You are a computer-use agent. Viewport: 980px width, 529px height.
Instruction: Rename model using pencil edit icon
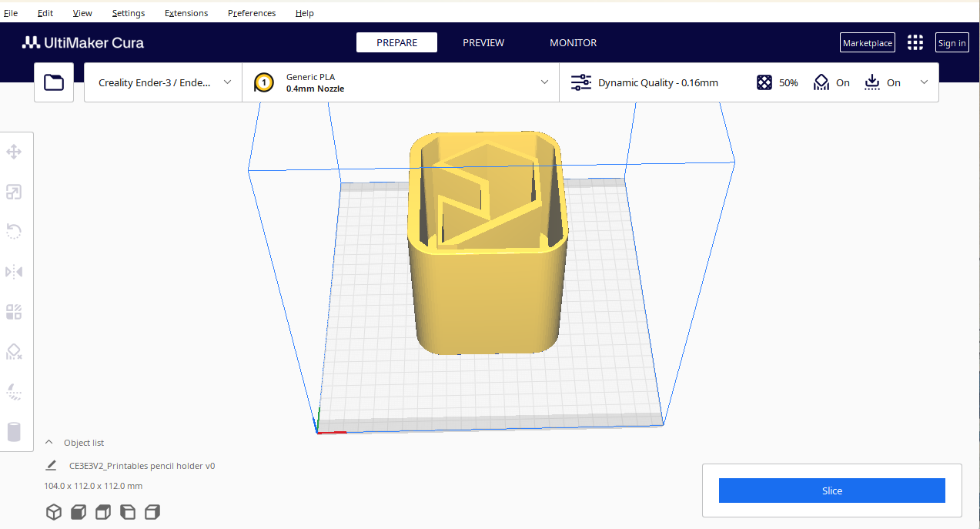[x=52, y=466]
